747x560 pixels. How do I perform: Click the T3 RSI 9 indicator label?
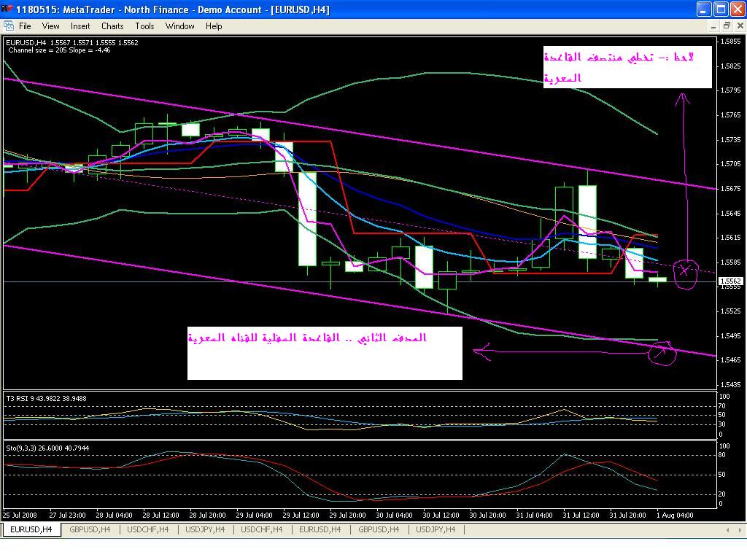pyautogui.click(x=46, y=399)
